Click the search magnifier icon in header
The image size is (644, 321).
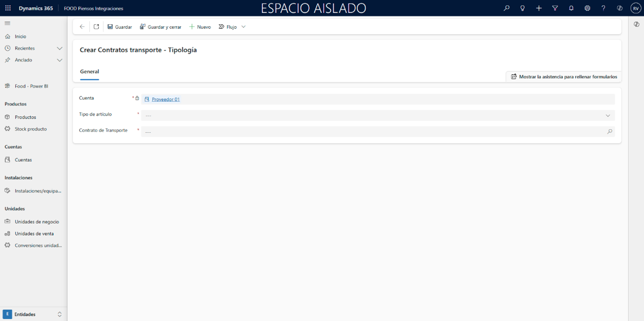point(506,8)
